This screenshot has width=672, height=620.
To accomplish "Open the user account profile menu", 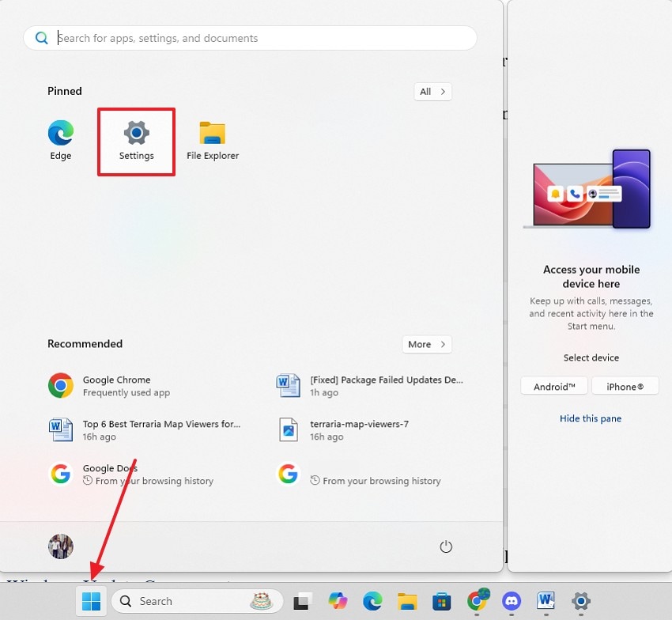I will [x=60, y=546].
